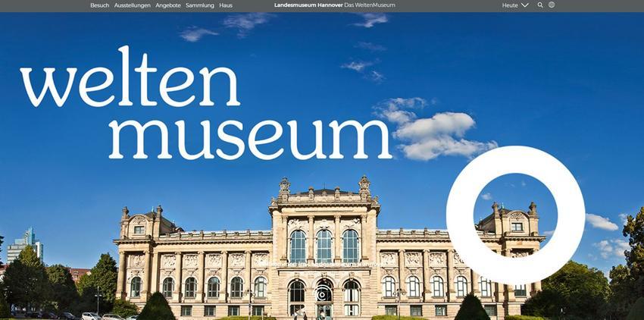Click the large 'welten' headline word

pos(130,77)
